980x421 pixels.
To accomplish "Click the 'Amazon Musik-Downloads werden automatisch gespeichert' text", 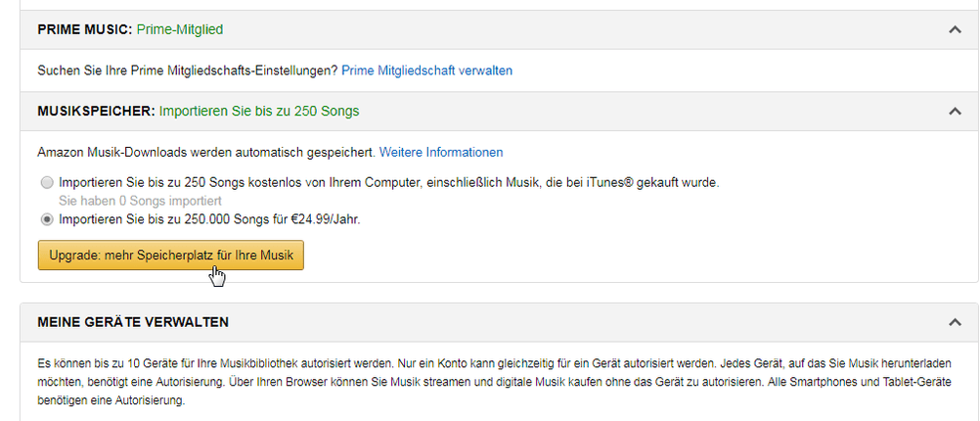I will tap(205, 152).
